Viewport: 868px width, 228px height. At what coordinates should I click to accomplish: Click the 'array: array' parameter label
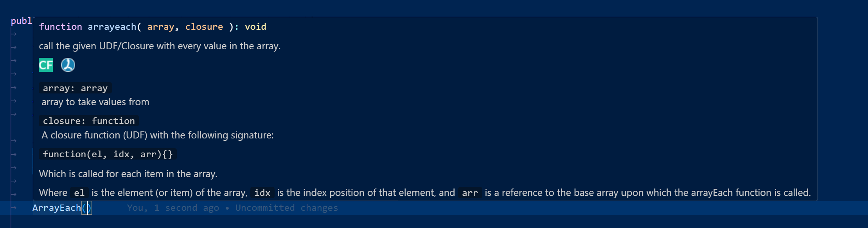(75, 88)
